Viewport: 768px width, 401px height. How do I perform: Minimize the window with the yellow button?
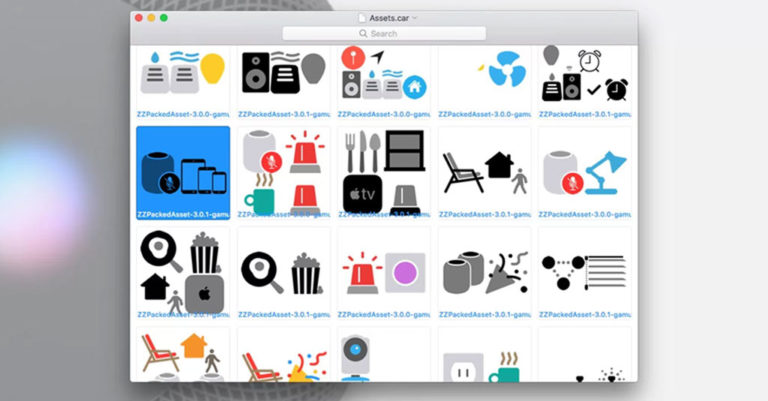click(x=151, y=18)
